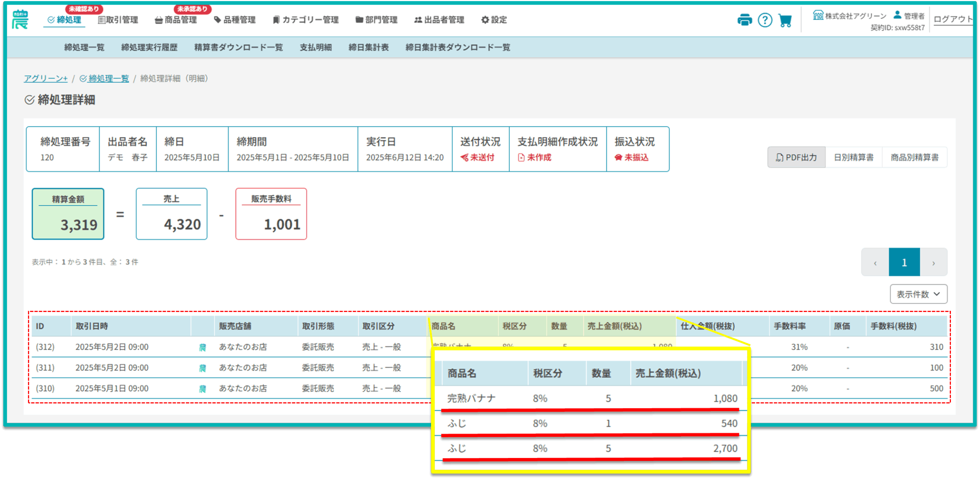Click the store icon beside 株式会社アグリーン

818,15
